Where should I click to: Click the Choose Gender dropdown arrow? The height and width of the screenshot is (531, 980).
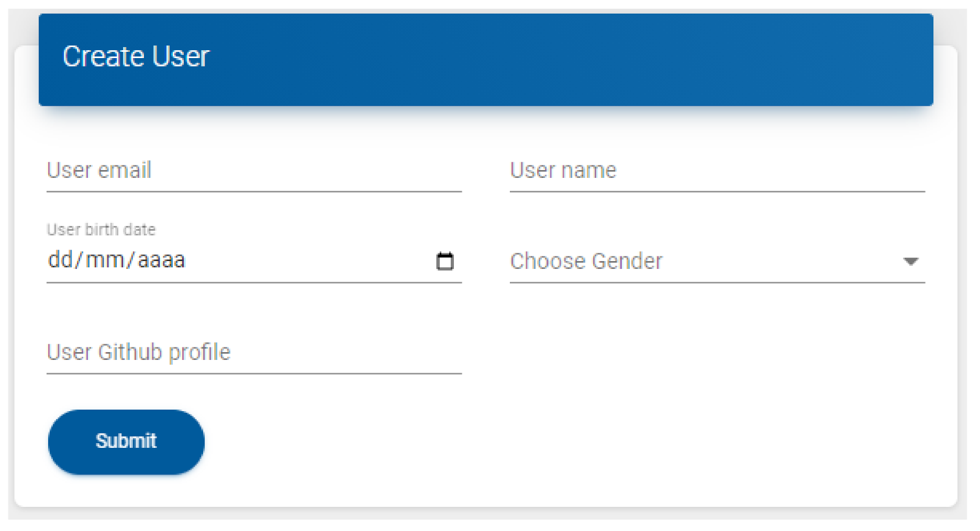[x=910, y=261]
